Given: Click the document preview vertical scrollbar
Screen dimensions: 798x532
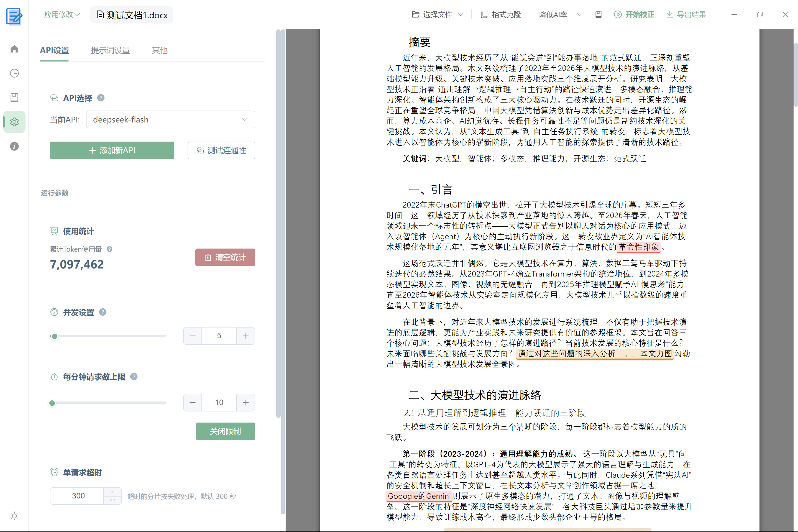Looking at the screenshot, I should 795,75.
